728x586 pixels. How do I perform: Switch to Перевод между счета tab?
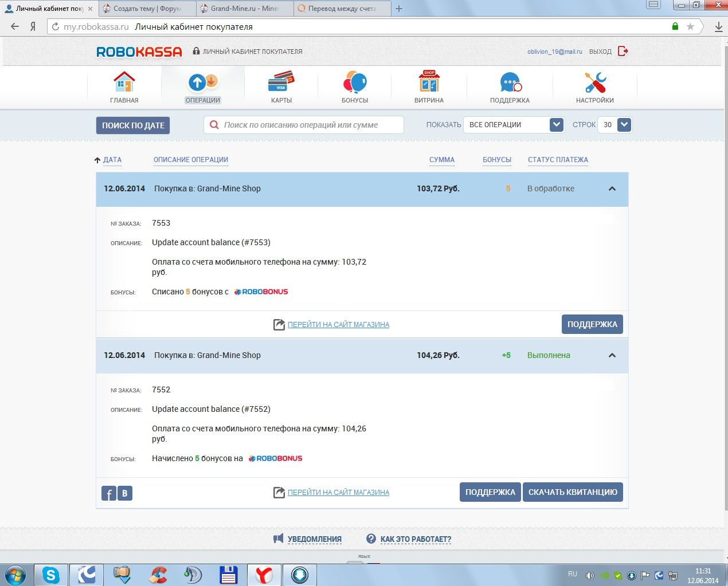342,9
